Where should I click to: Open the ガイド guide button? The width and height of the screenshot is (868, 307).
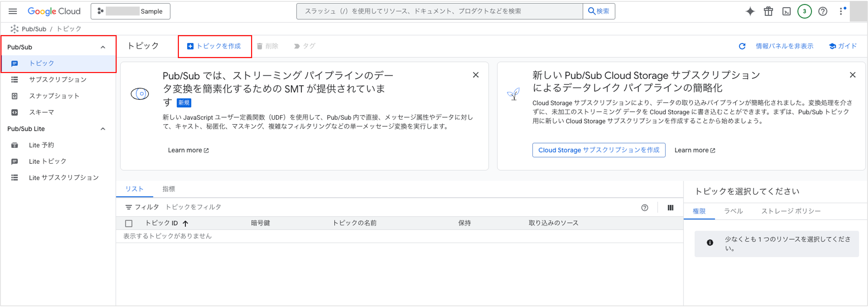[x=843, y=46]
